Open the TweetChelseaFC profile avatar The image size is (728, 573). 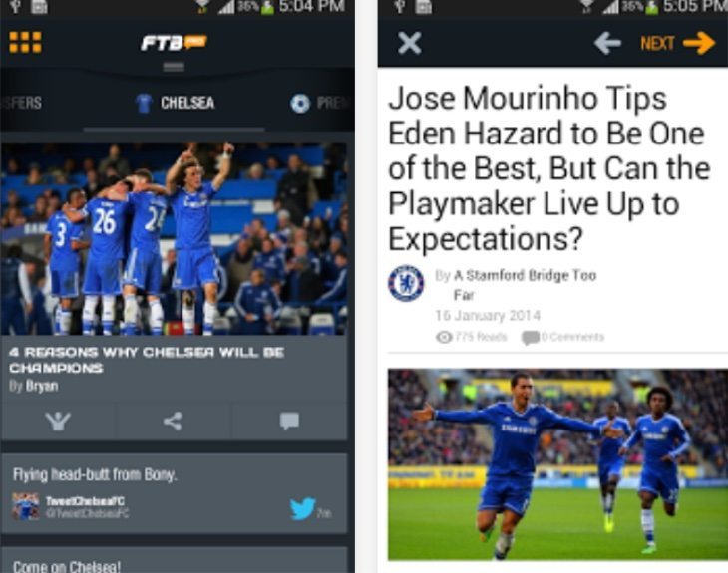click(x=26, y=506)
